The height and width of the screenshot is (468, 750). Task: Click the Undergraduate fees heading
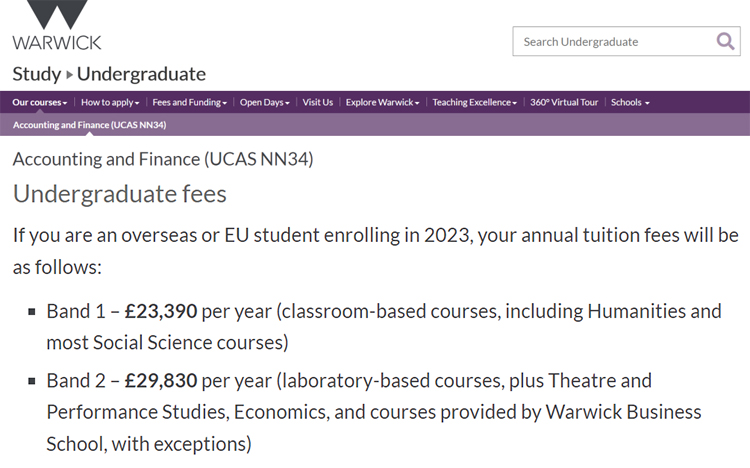(120, 193)
